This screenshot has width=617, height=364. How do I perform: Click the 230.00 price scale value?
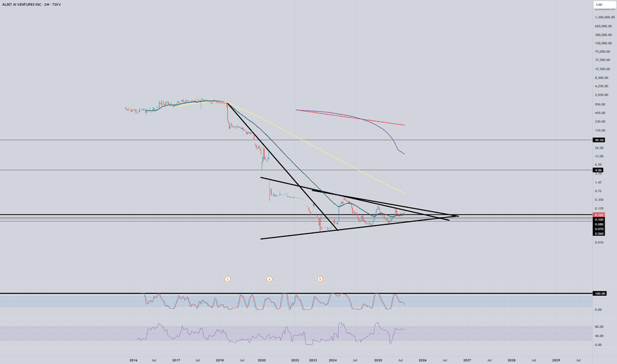[x=600, y=122]
